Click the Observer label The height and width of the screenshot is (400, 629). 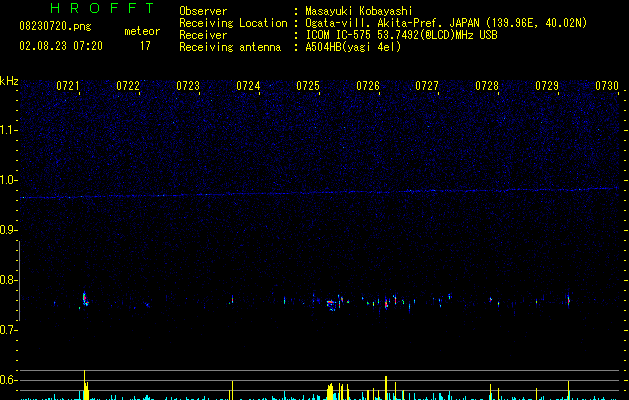coord(203,11)
